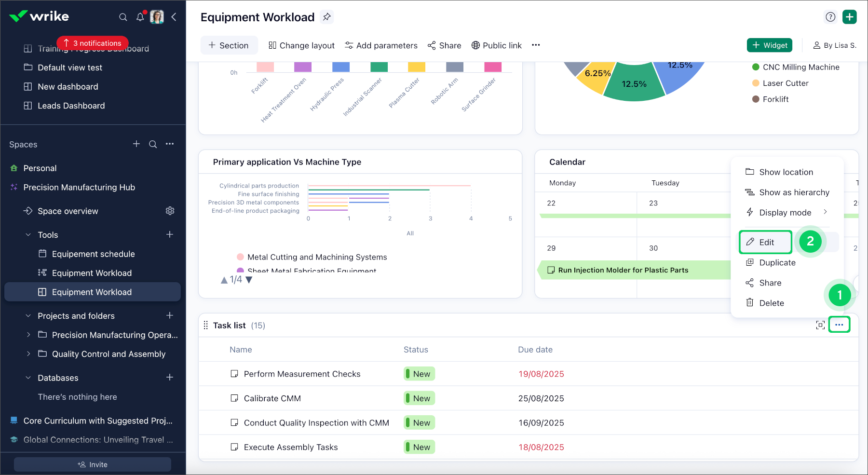Open the Task list three-dot menu
The width and height of the screenshot is (868, 475).
[839, 325]
